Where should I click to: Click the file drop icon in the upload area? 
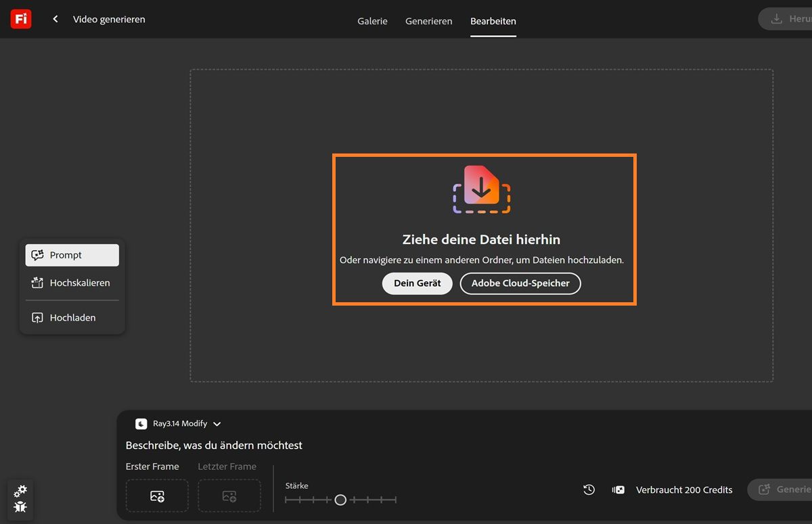[481, 189]
